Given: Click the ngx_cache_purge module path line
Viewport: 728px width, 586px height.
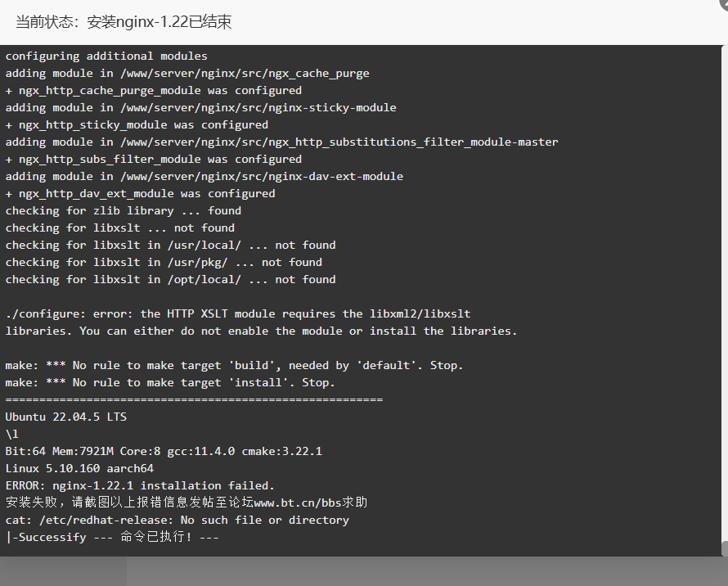Looking at the screenshot, I should [x=187, y=74].
